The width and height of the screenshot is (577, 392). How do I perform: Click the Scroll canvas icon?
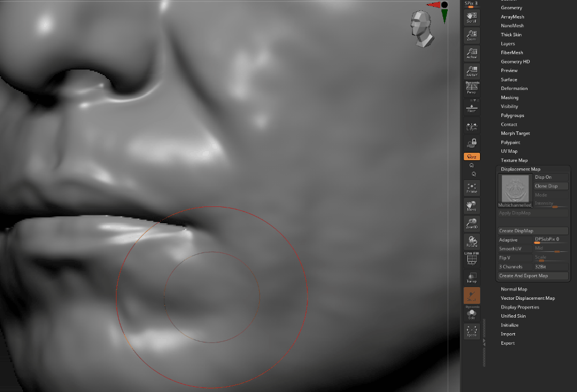471,17
